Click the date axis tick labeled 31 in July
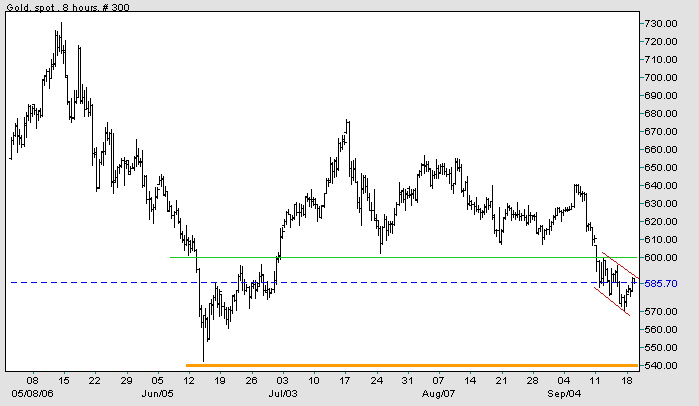699x406 pixels. 407,381
